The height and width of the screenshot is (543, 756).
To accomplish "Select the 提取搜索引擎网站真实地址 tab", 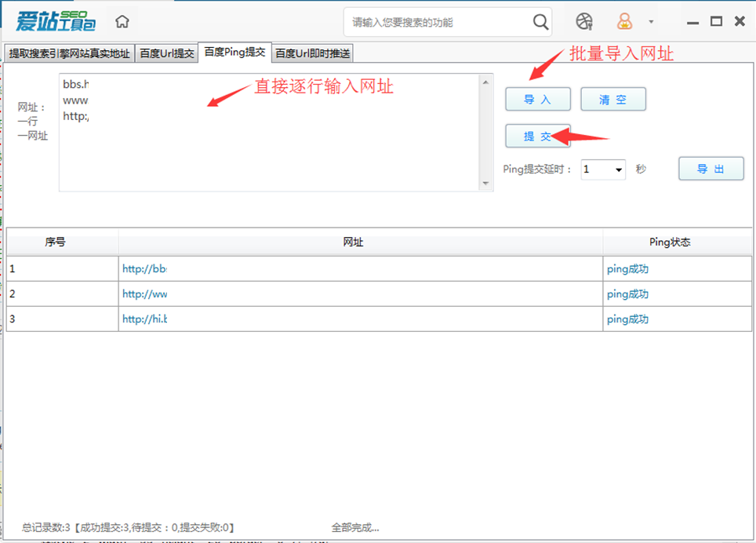I will [67, 52].
